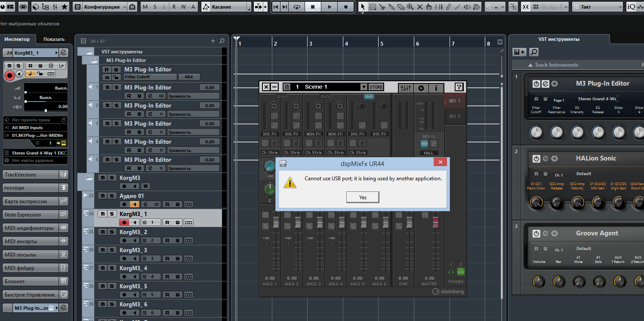Screen dimensions: 644x321
Task: Collapse the KorgM3 folder track
Action: (89, 178)
